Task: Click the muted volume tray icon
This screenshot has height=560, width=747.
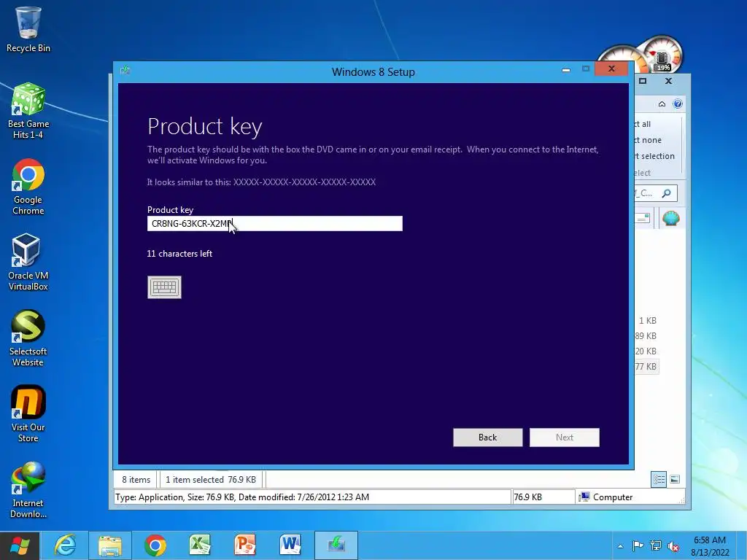Action: (673, 545)
